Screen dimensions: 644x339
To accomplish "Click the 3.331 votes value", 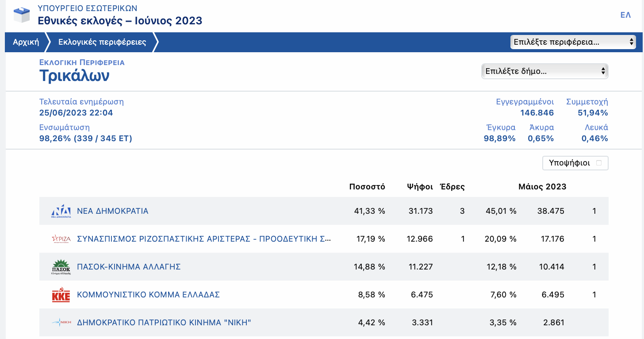I will 422,323.
